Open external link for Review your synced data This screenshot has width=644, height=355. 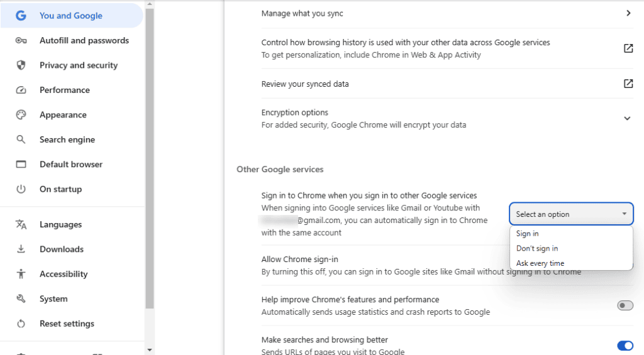pyautogui.click(x=628, y=84)
